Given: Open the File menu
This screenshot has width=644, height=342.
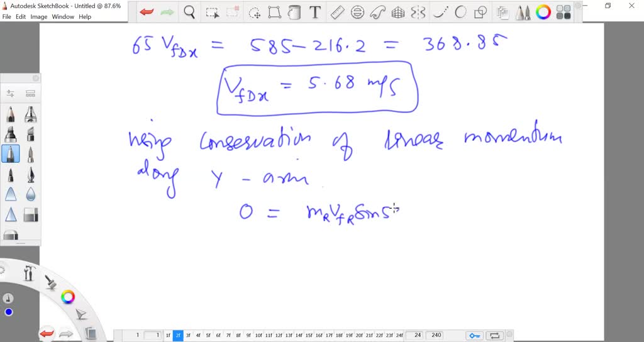Looking at the screenshot, I should point(6,17).
